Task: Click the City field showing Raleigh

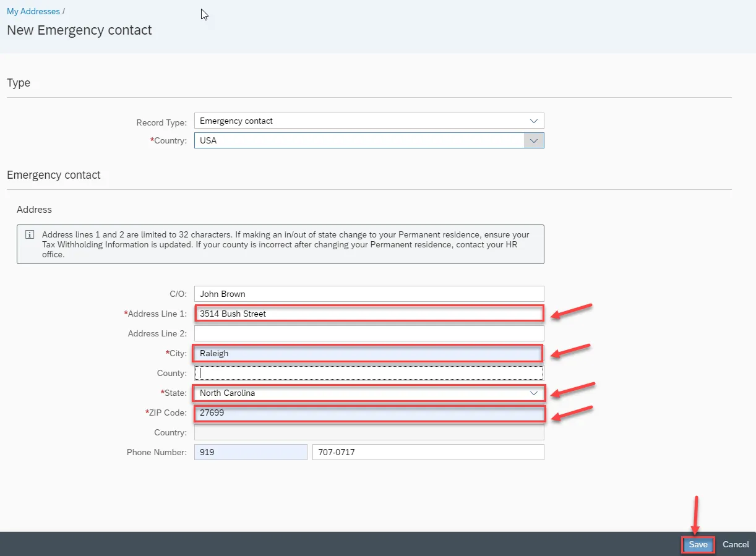Action: coord(369,353)
